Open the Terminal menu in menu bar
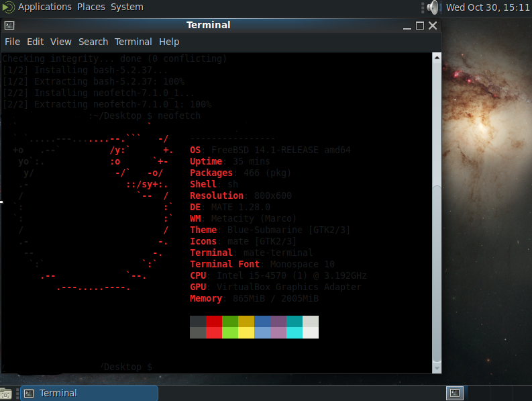 133,42
